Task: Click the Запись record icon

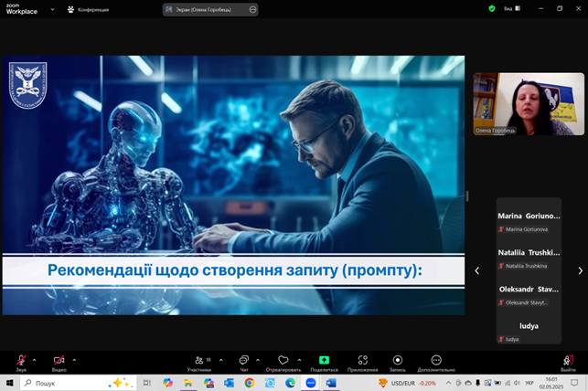Action: [x=397, y=361]
